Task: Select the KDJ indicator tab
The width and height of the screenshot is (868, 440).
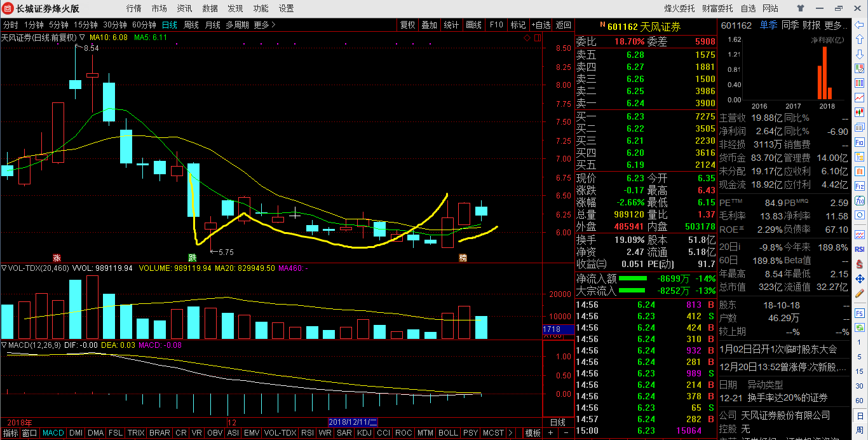Action: point(364,433)
